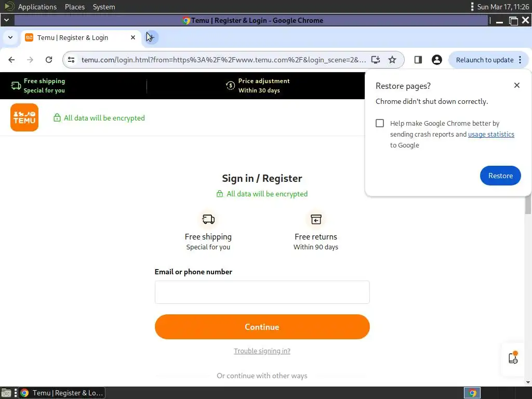Open site information icon in address bar

pyautogui.click(x=71, y=60)
